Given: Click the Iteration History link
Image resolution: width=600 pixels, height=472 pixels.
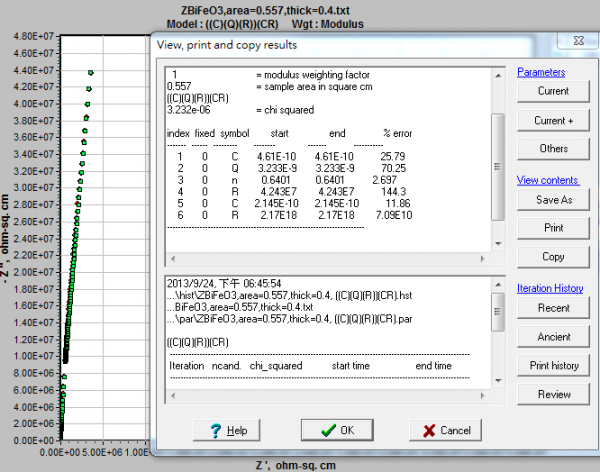Looking at the screenshot, I should pyautogui.click(x=551, y=288).
